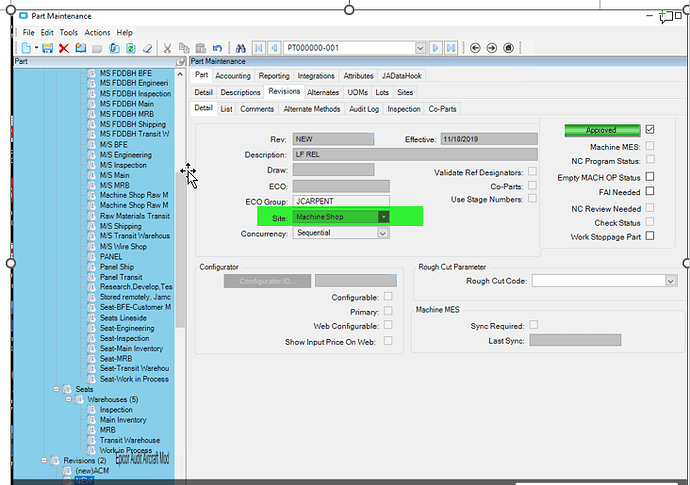Image resolution: width=690 pixels, height=485 pixels.
Task: Tick the Use Stage Numbers checkbox
Action: pos(532,198)
